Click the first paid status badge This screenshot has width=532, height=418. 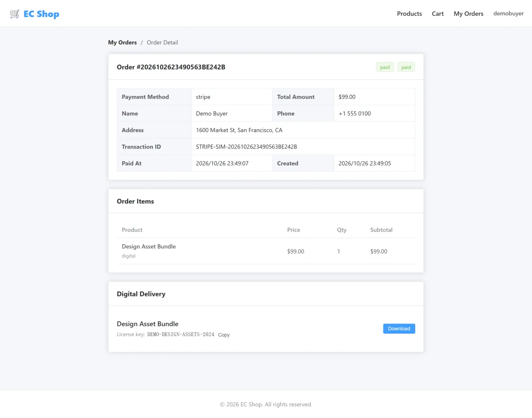point(385,67)
